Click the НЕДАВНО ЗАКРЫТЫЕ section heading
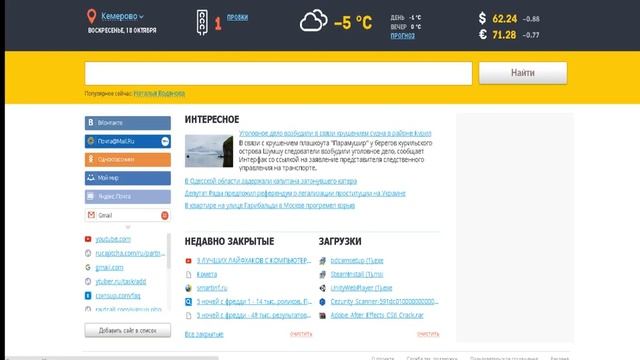This screenshot has height=360, width=640. point(229,241)
